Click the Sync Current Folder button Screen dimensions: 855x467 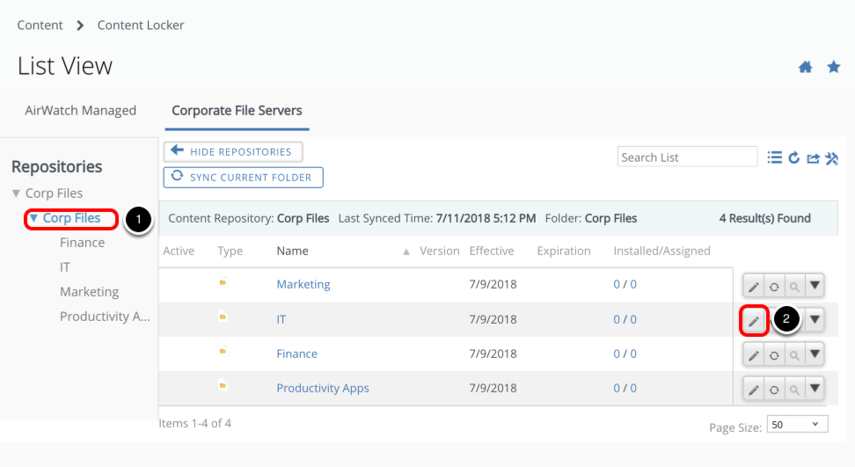pyautogui.click(x=242, y=177)
